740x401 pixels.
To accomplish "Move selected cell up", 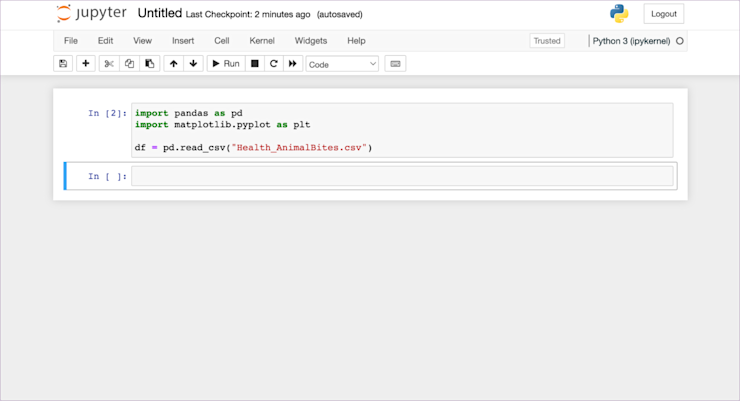I will [174, 64].
